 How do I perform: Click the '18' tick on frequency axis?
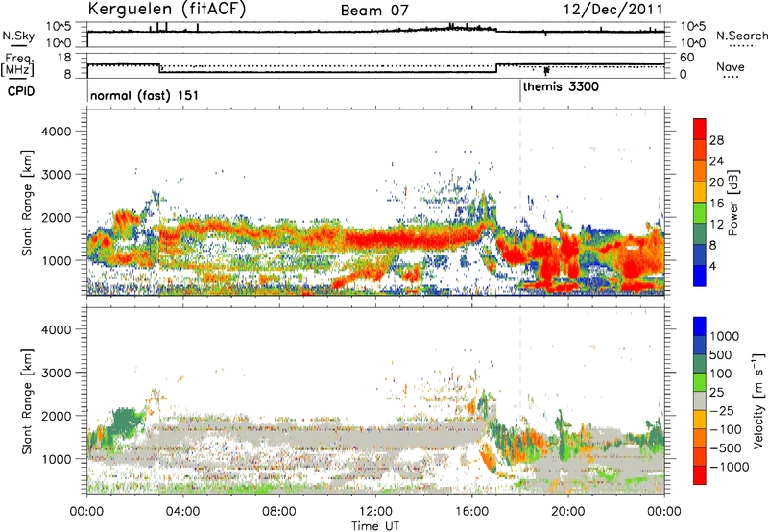[63, 58]
